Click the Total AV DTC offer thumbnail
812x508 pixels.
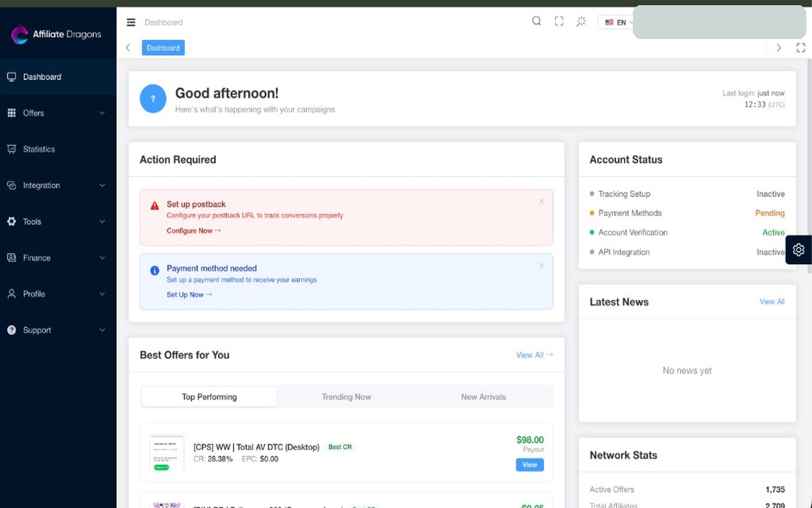click(x=166, y=453)
